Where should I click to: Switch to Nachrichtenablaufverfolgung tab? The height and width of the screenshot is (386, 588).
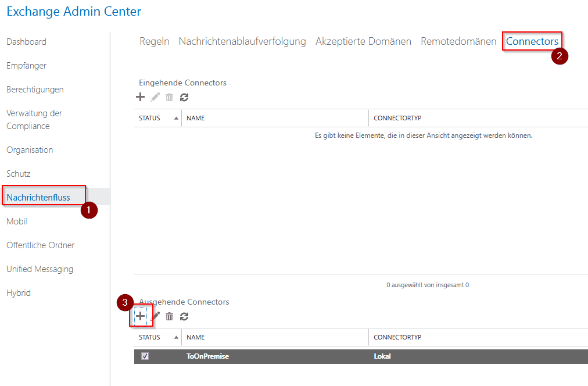click(242, 41)
